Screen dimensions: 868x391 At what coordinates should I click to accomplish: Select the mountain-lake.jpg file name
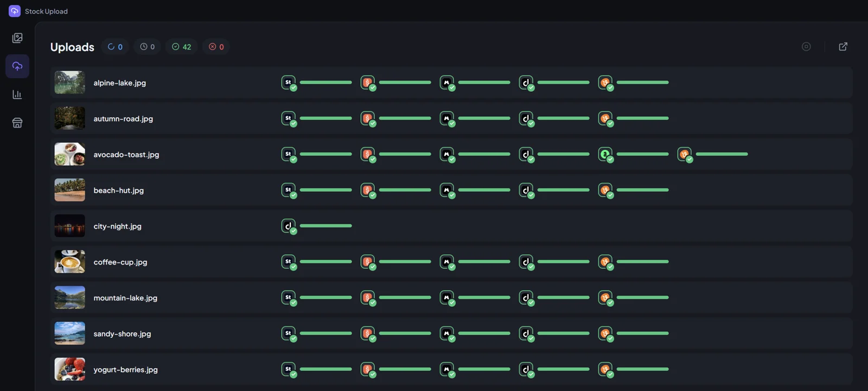tap(125, 298)
